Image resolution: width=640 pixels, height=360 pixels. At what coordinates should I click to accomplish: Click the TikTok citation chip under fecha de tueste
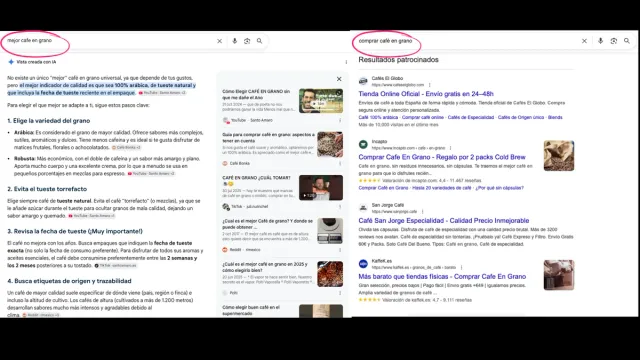116,265
